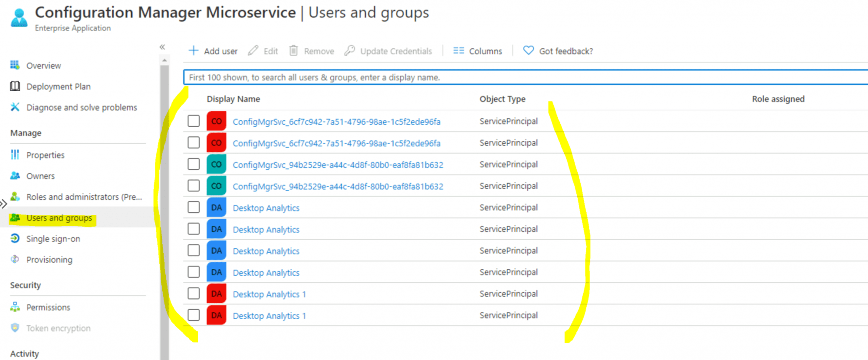Check the first ConfigMgrSvc_6cf7c942 row checkbox
Viewport: 868px width, 360px height.
(194, 121)
